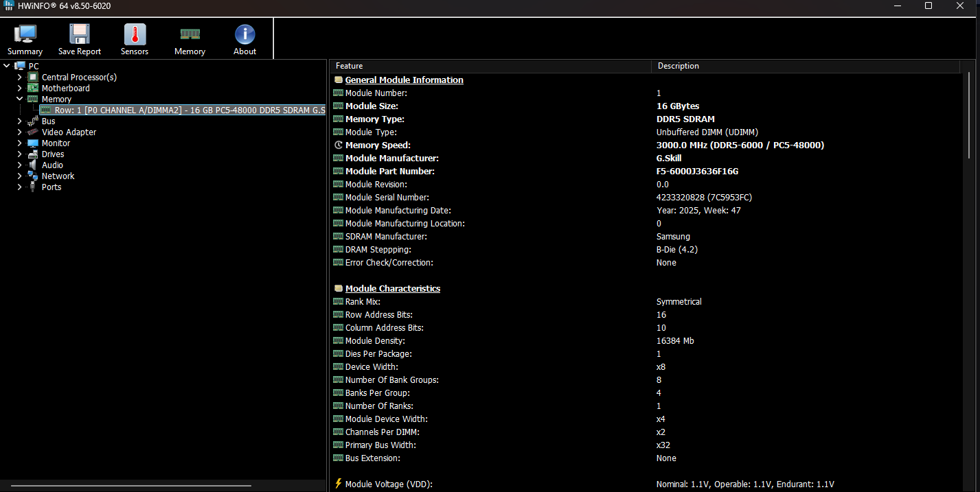Image resolution: width=980 pixels, height=492 pixels.
Task: Click the Module Manufacturer value G.Skill
Action: pos(669,158)
